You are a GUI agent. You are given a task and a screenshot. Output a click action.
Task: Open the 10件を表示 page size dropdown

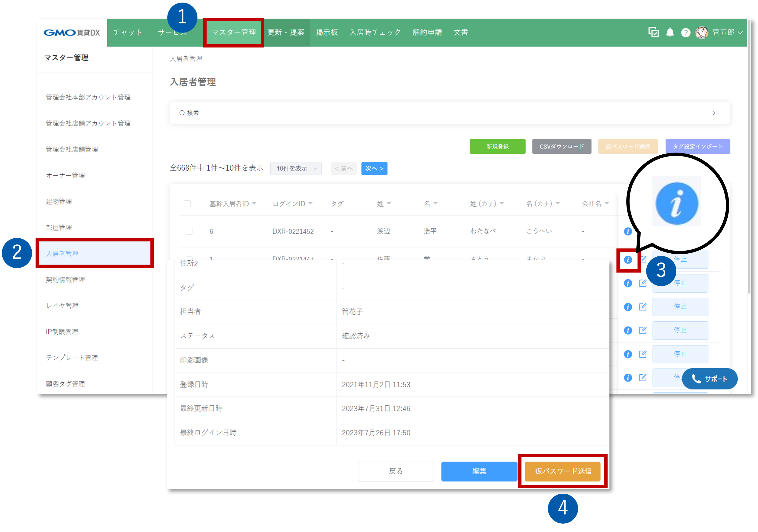295,168
